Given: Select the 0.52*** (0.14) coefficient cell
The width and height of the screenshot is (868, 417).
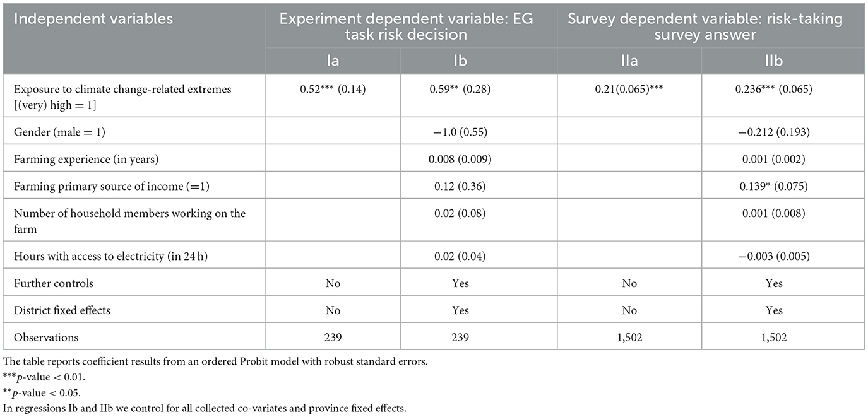Looking at the screenshot, I should coord(333,90).
